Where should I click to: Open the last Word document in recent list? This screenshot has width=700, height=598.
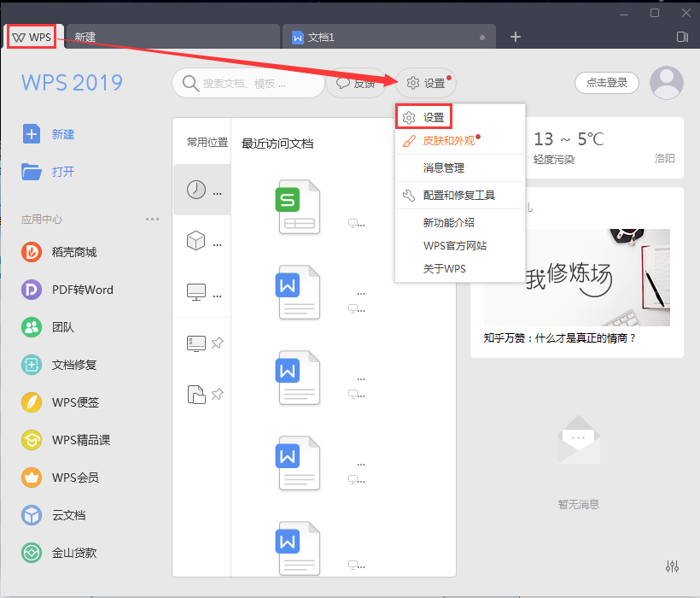click(x=298, y=548)
